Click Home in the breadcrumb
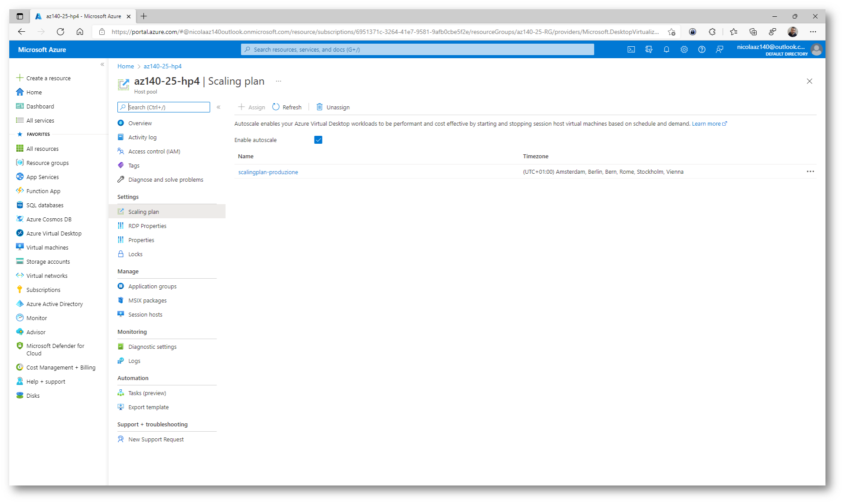The width and height of the screenshot is (844, 504). coord(126,66)
